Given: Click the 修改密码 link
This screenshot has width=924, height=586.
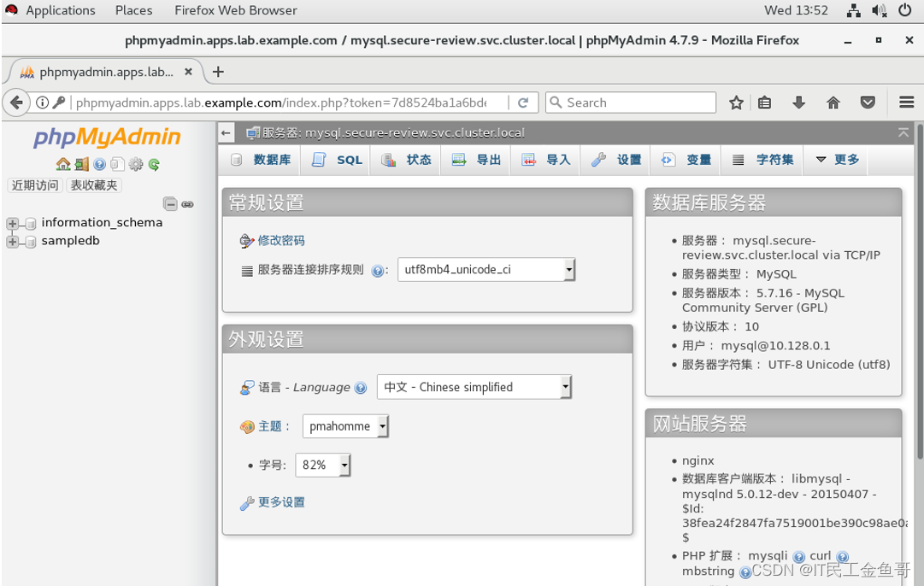Looking at the screenshot, I should click(x=281, y=240).
